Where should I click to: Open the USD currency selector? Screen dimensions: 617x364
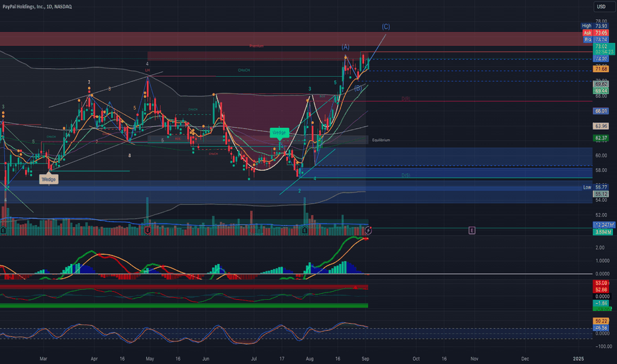604,7
